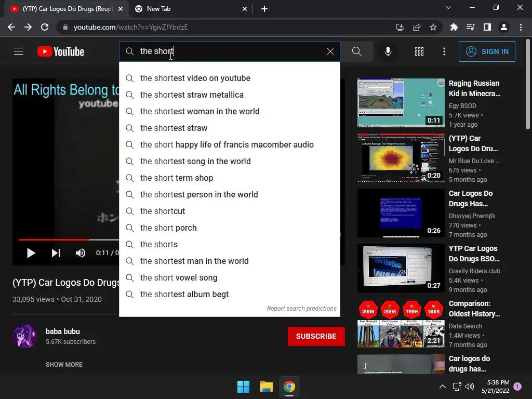Open the YouTube apps grid

419,51
